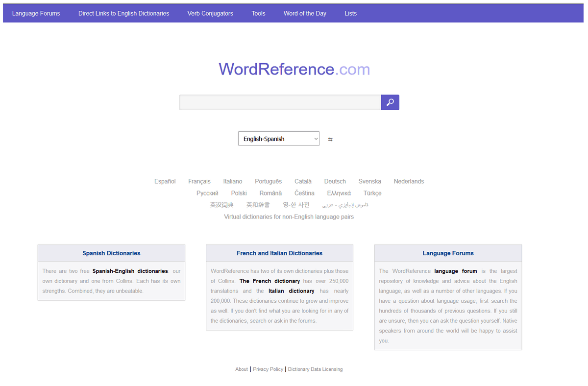Open Dictionary Data Licensing footer link

pos(315,369)
